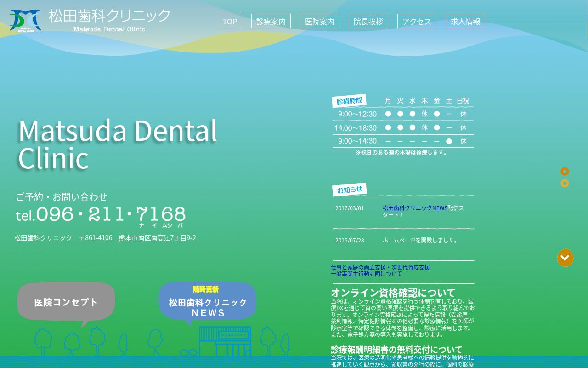Click the 診療報酬明細書の無料交付について heading

point(397,350)
